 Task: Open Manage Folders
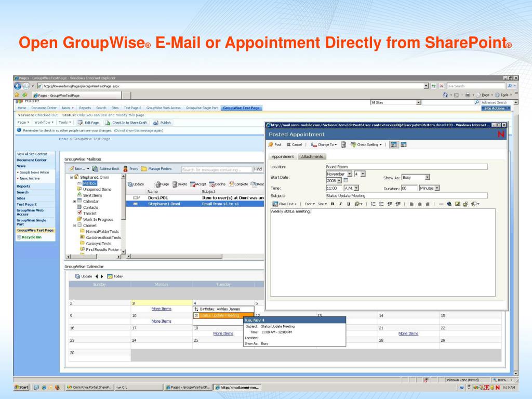156,169
